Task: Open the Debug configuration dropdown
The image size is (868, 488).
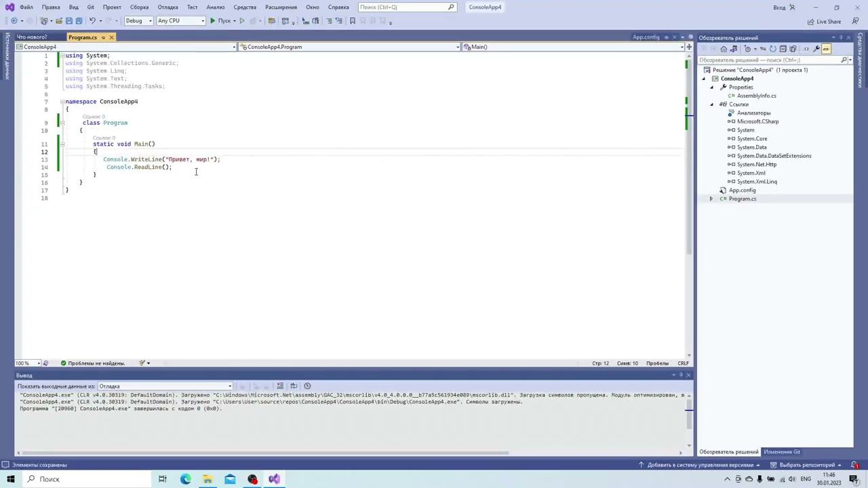Action: 138,20
